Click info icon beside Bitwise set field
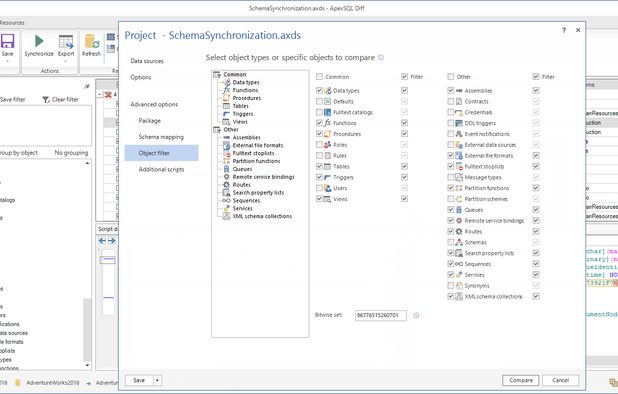This screenshot has width=618, height=394. 416,315
